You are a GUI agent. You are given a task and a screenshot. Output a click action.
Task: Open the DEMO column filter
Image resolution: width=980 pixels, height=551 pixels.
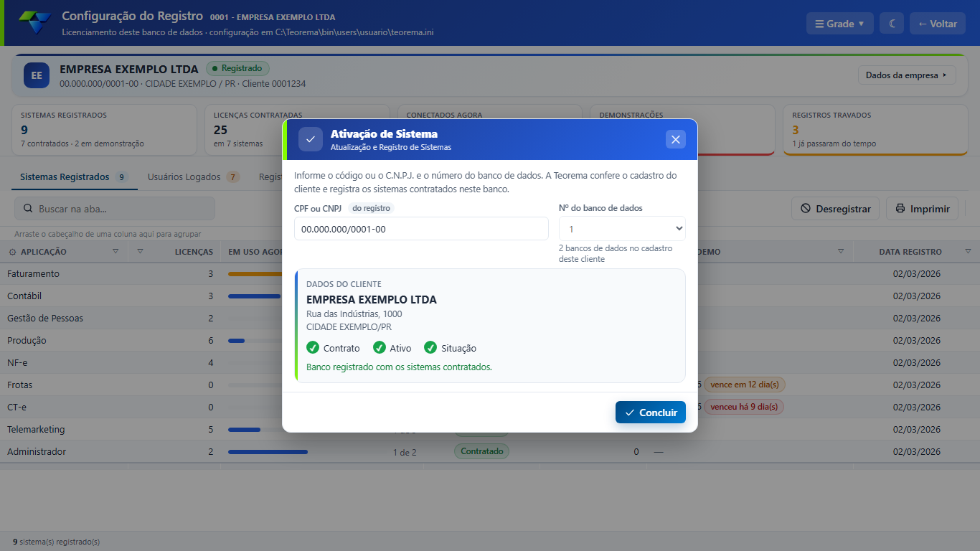[x=842, y=252]
